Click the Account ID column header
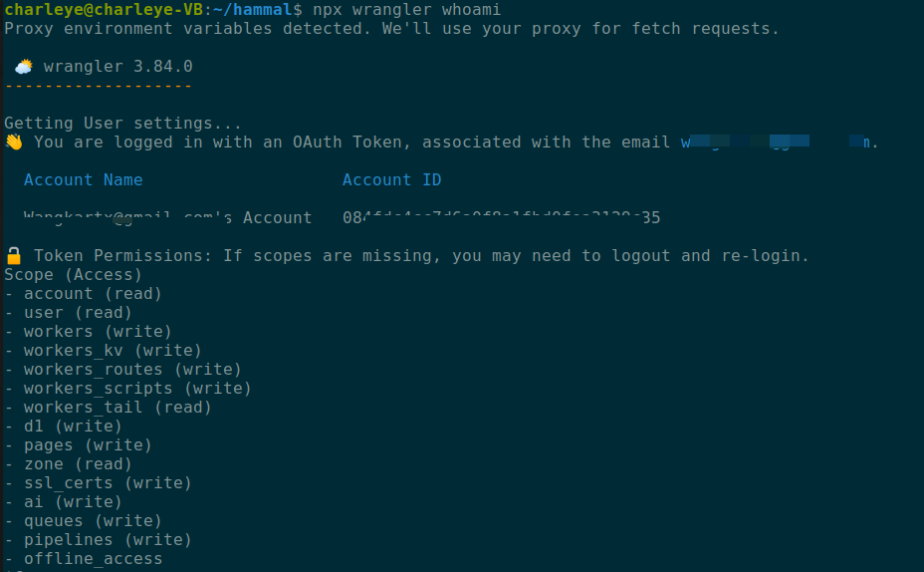The width and height of the screenshot is (924, 572). [x=392, y=179]
